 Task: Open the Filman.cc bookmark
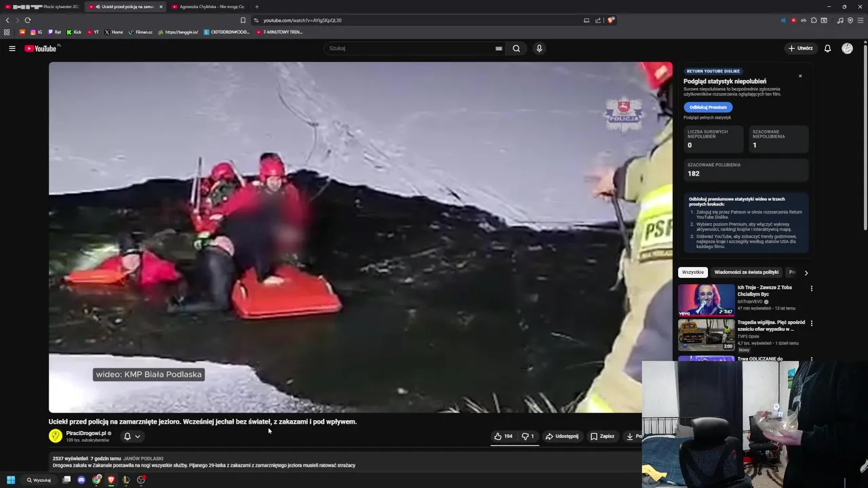[140, 32]
